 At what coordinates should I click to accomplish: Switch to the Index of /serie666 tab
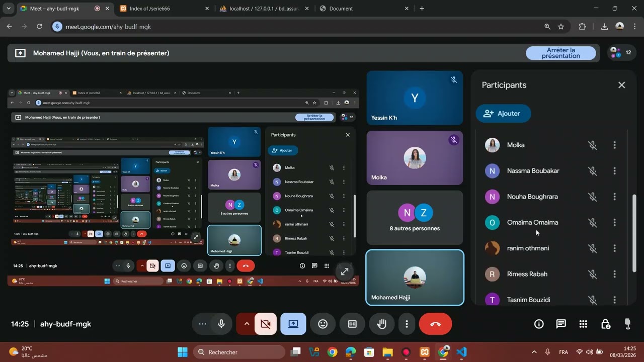tap(165, 9)
